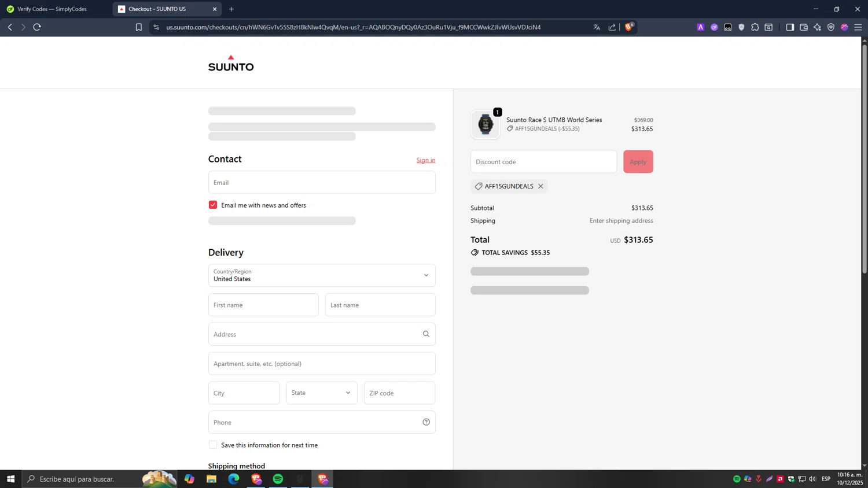The image size is (868, 488).
Task: Click the First name field
Action: [x=263, y=305]
